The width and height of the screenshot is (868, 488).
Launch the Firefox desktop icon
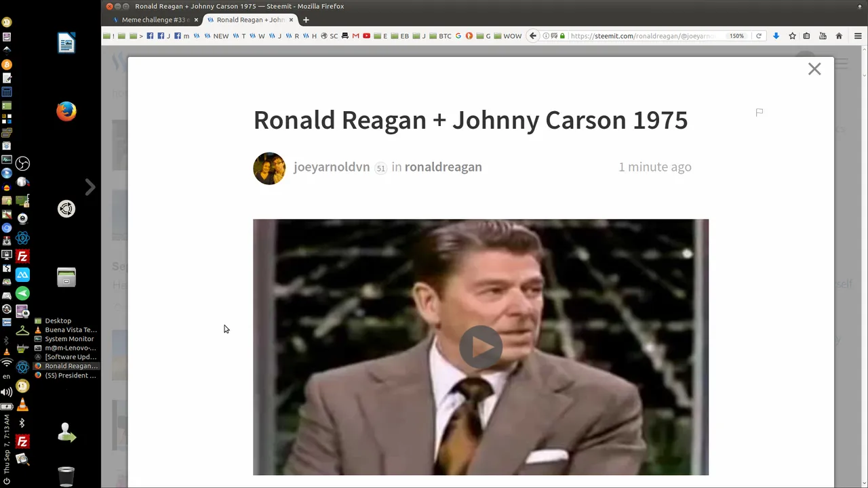(66, 111)
